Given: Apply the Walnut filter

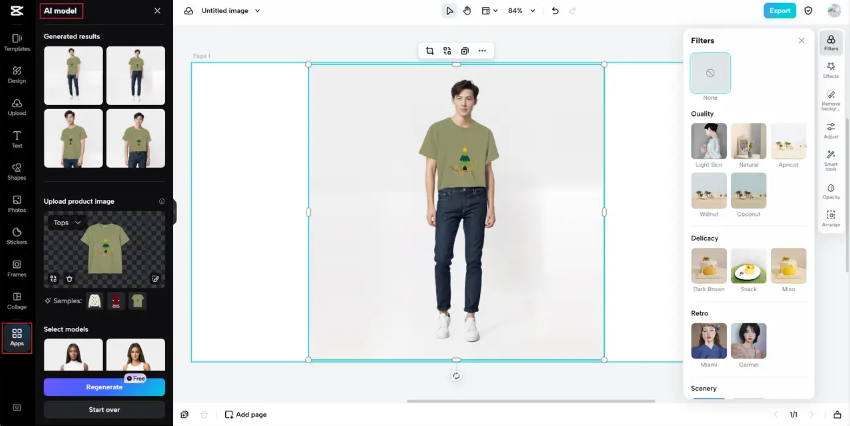Looking at the screenshot, I should point(709,190).
